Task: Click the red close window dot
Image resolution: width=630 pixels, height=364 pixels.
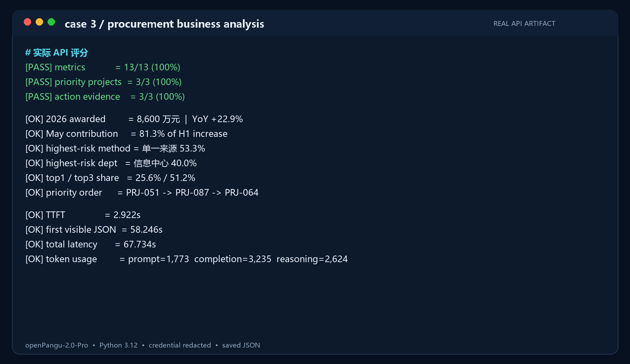Action: [28, 22]
